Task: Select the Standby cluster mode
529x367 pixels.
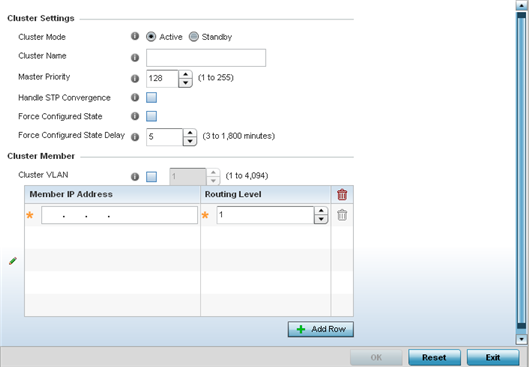Action: pyautogui.click(x=194, y=36)
